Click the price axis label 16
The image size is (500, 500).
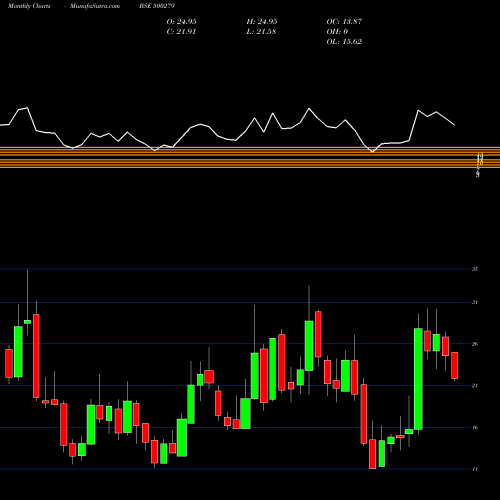pyautogui.click(x=475, y=427)
